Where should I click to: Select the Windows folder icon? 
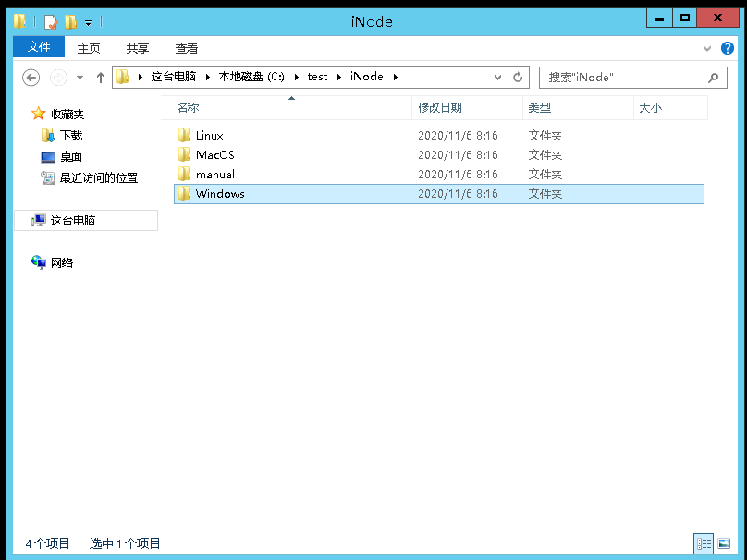pos(184,194)
